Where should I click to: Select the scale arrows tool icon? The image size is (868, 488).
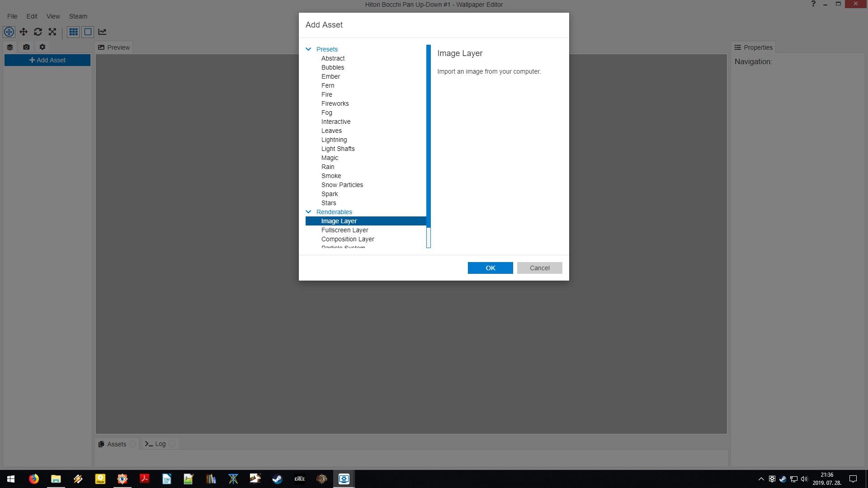click(52, 32)
